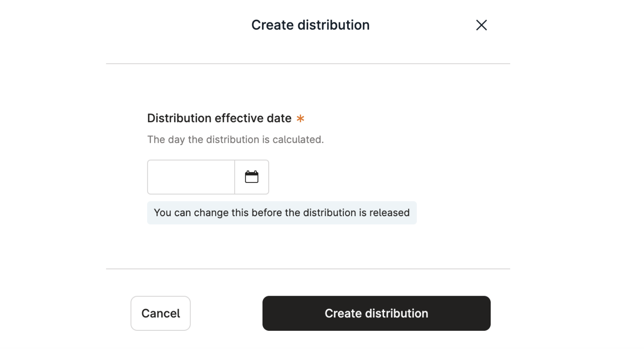Submit the form via Create distribution
Viewport: 644px width, 349px height.
376,313
